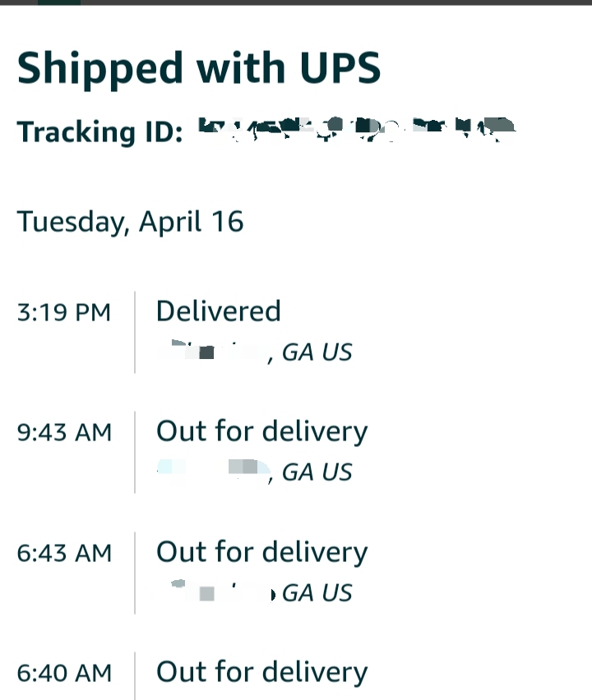Click the timeline divider beside Delivered entry
Screen dimensions: 592x700
135,332
